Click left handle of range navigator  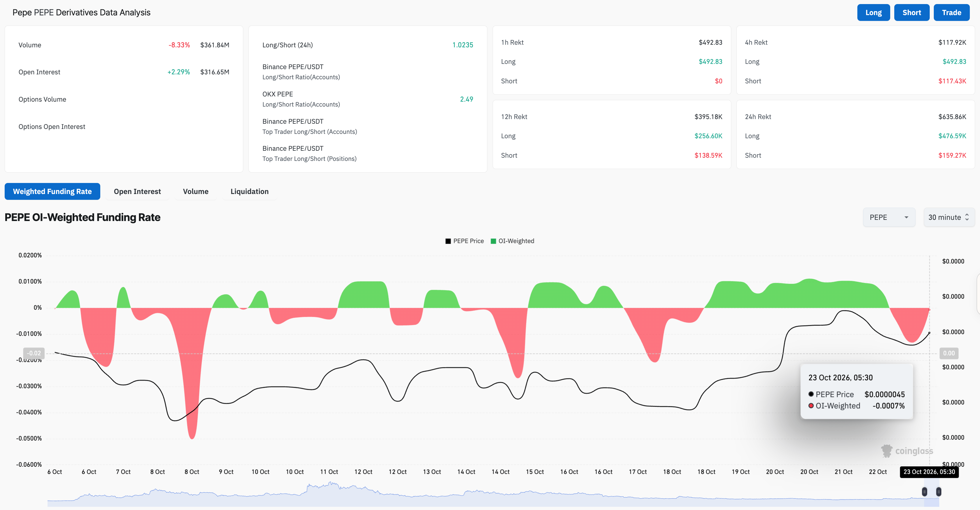[x=924, y=492]
